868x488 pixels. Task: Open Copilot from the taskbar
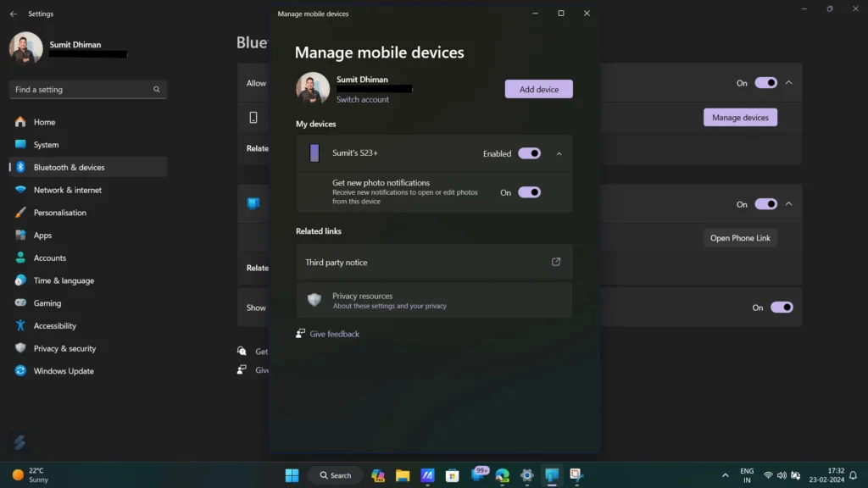378,475
